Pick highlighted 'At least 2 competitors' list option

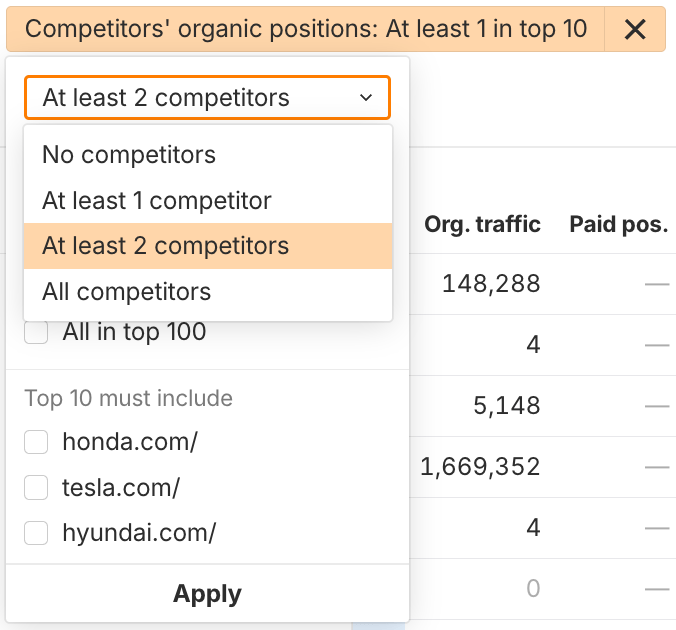click(166, 246)
